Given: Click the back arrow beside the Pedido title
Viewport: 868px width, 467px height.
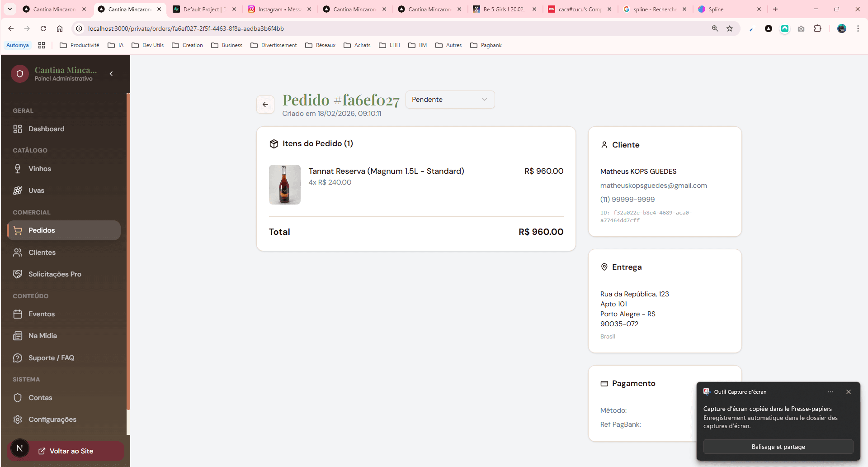Looking at the screenshot, I should 265,105.
